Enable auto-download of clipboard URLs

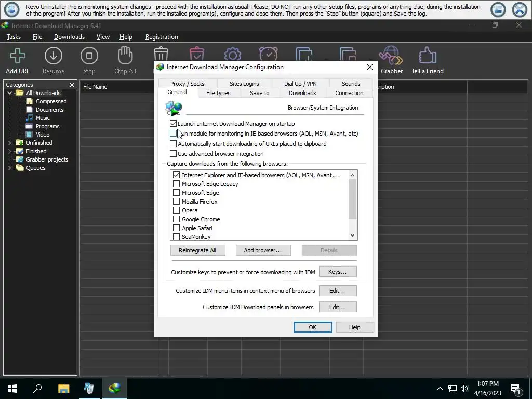coord(173,143)
